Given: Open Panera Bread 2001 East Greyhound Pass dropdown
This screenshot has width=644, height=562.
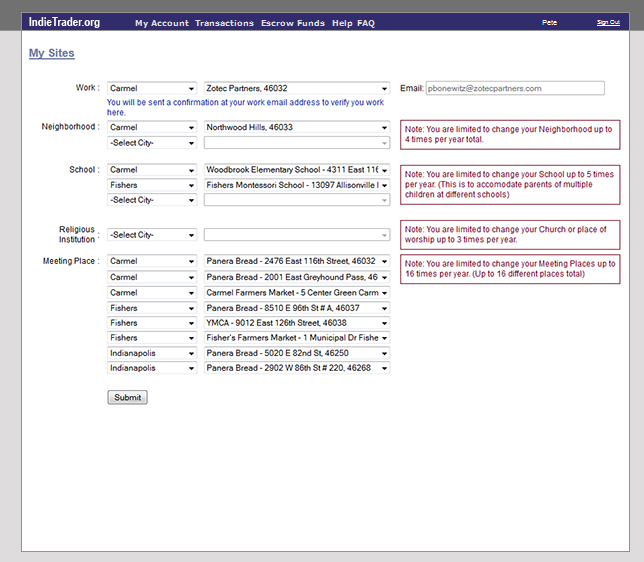Looking at the screenshot, I should (297, 277).
